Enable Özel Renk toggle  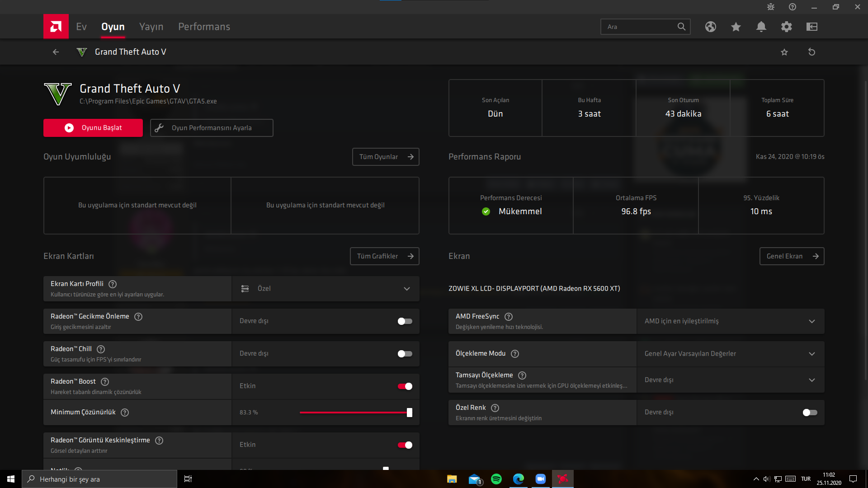coord(810,413)
